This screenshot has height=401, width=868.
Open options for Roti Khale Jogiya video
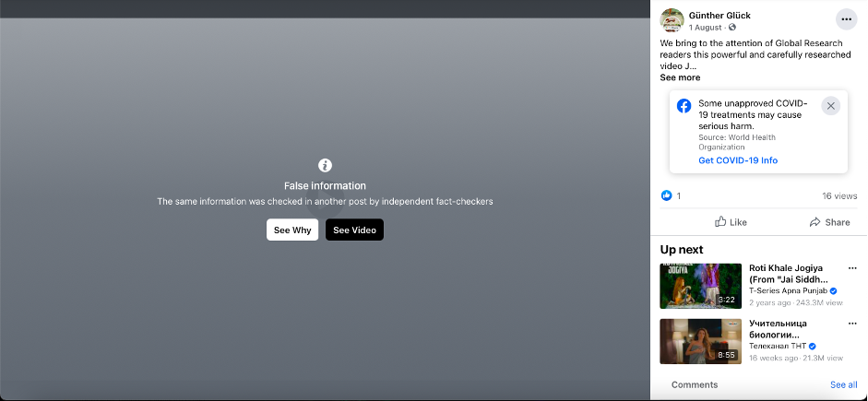pyautogui.click(x=852, y=268)
